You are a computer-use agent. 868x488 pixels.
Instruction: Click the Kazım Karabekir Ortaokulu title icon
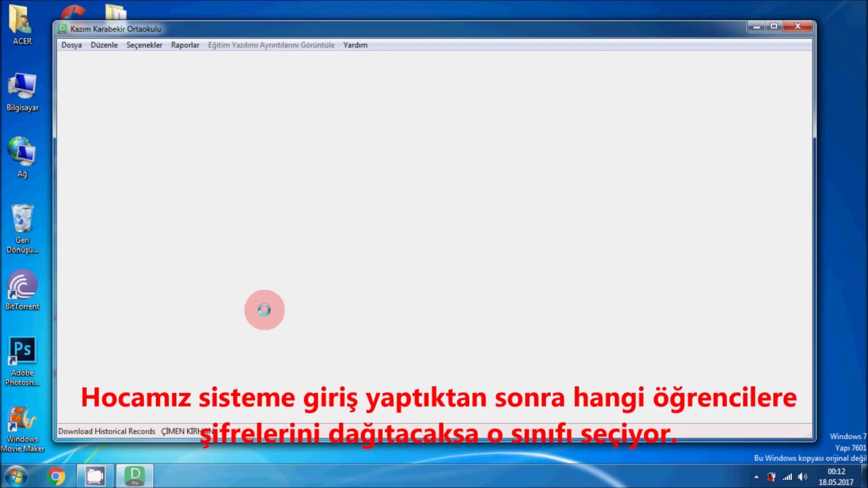[62, 28]
